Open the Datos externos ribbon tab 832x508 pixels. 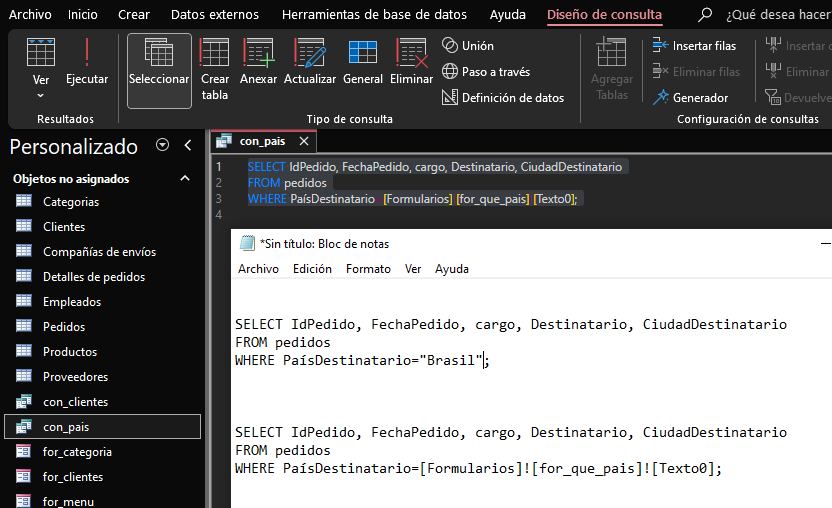(214, 15)
